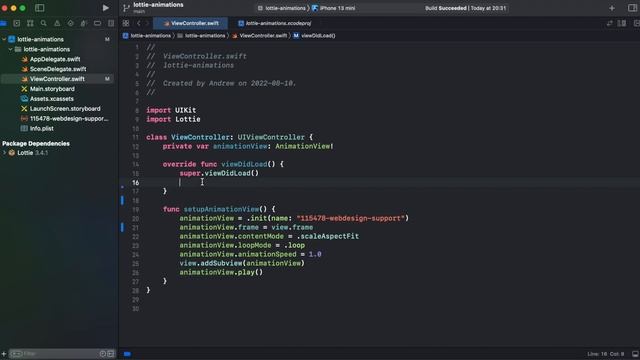Click the Package Dependencies header
This screenshot has width=640, height=360.
(36, 144)
